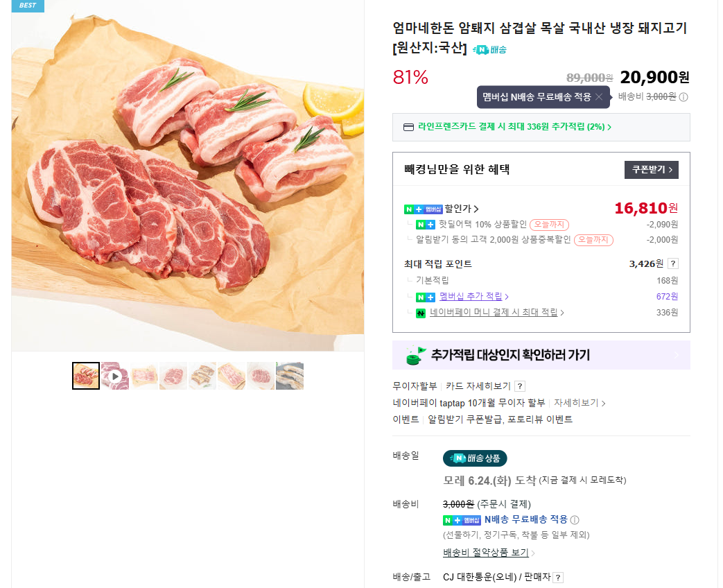Select the first selected product thumbnail
The image size is (723, 588).
[86, 376]
